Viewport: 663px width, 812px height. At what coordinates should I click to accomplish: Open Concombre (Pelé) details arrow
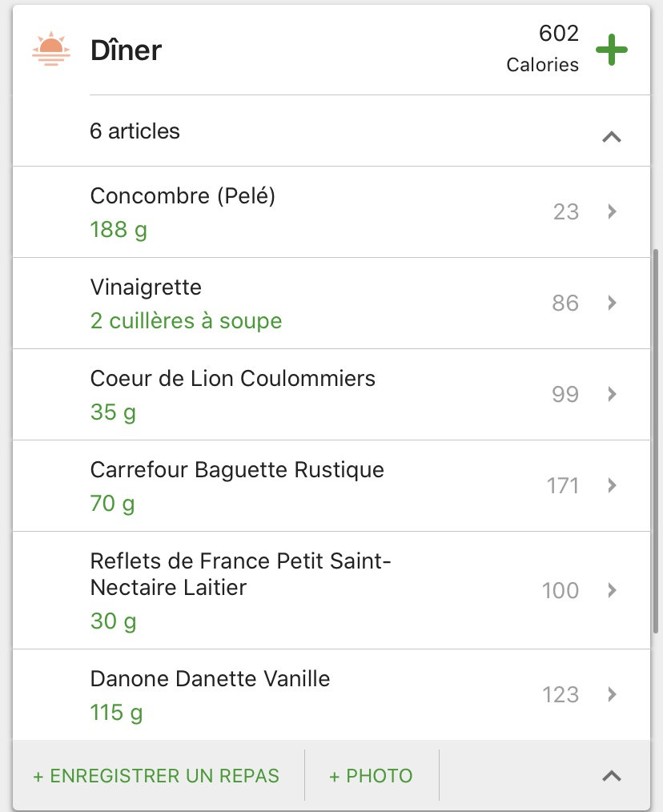[612, 211]
